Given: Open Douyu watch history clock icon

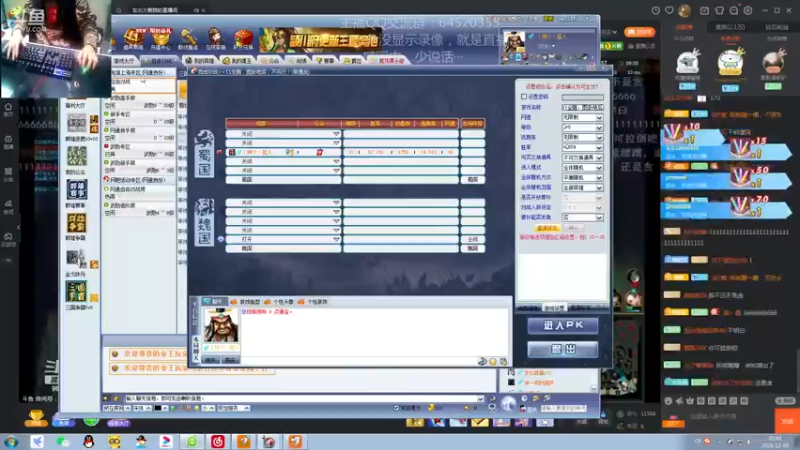Looking at the screenshot, I should (656, 10).
